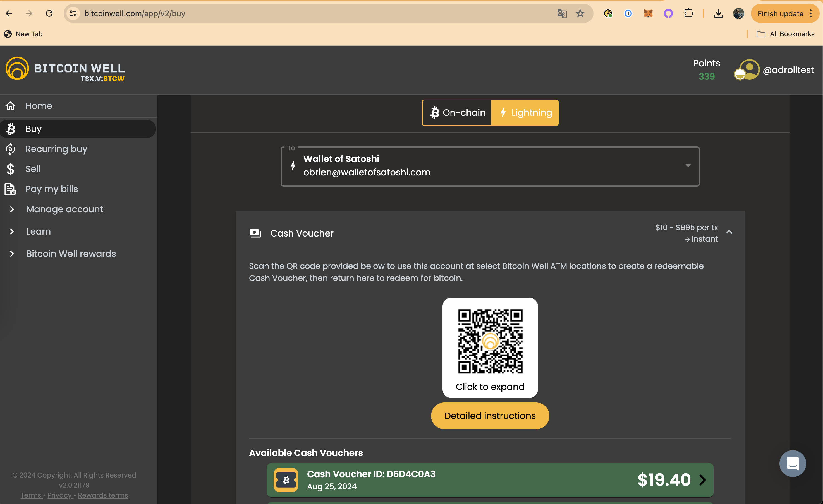Open the Terms link in footer
823x504 pixels.
(31, 495)
